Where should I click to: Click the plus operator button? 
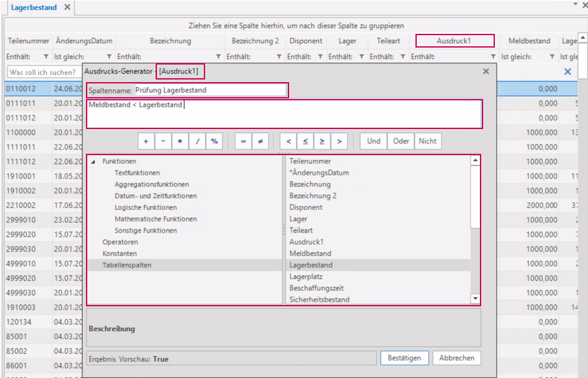tap(146, 141)
